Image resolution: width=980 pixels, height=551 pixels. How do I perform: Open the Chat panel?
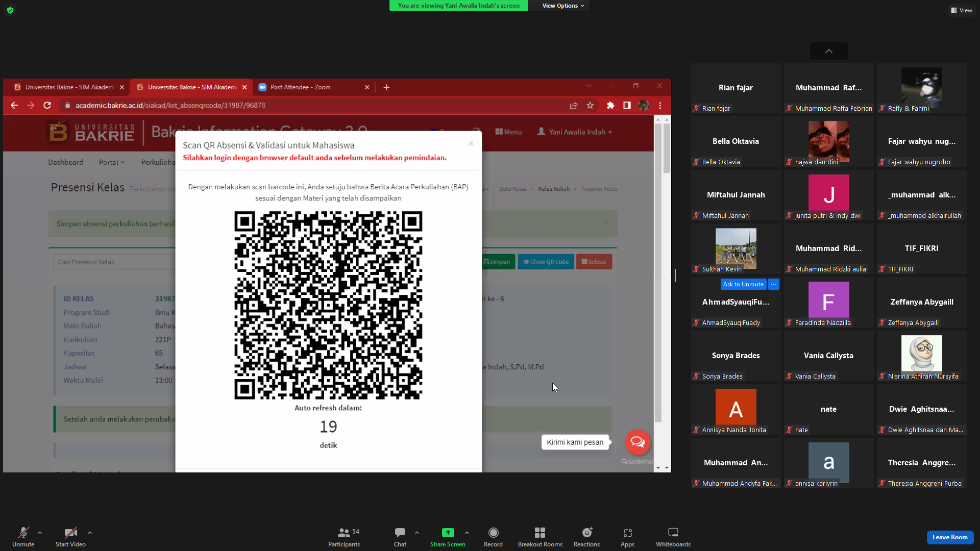click(400, 537)
